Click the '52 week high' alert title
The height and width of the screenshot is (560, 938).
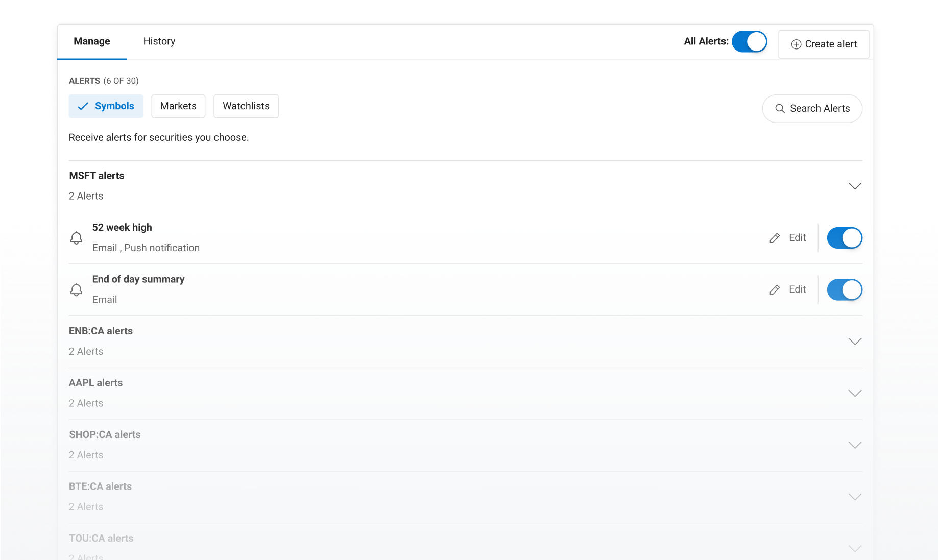point(122,228)
